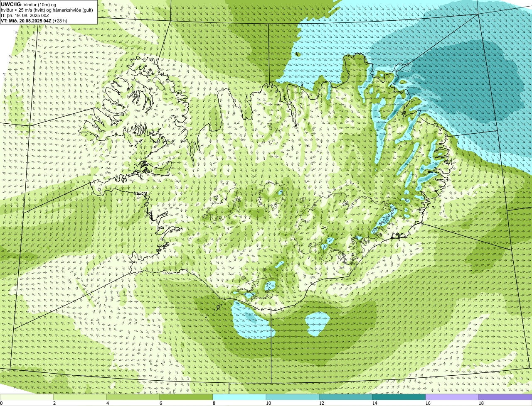Click the 16–18 m/s lavender legend swatch
The width and height of the screenshot is (532, 406).
tap(452, 397)
